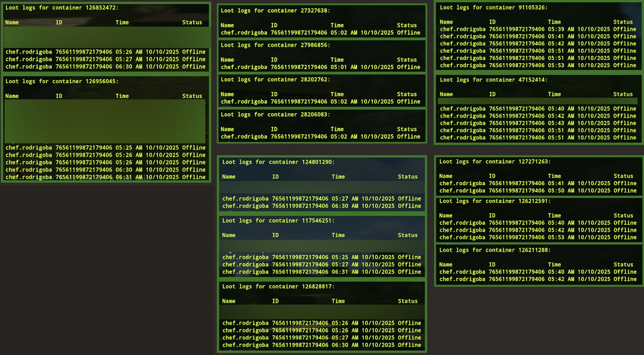The width and height of the screenshot is (644, 355).
Task: Select the 05:50 AM entry in container 127271263
Action: click(x=538, y=191)
